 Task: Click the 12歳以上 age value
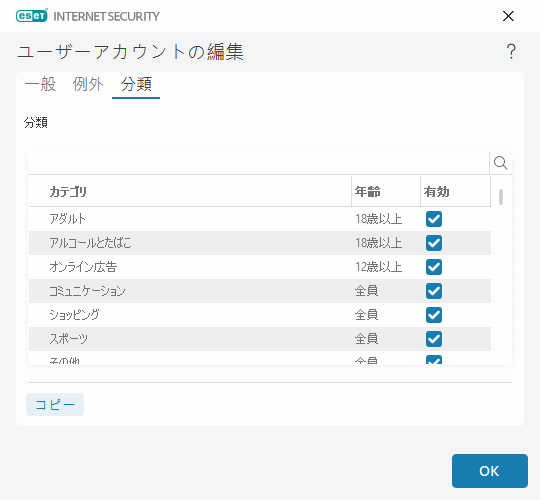pos(378,267)
